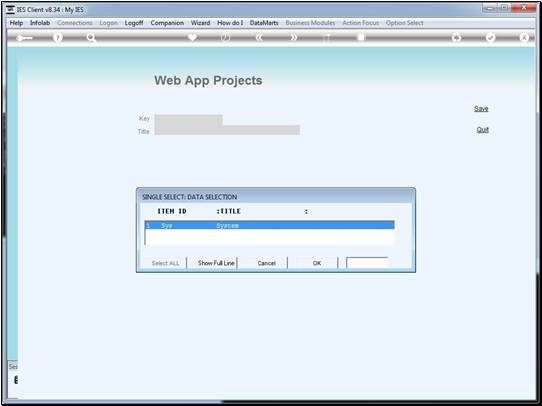The height and width of the screenshot is (406, 542).
Task: Open the question mark help icon
Action: point(58,37)
